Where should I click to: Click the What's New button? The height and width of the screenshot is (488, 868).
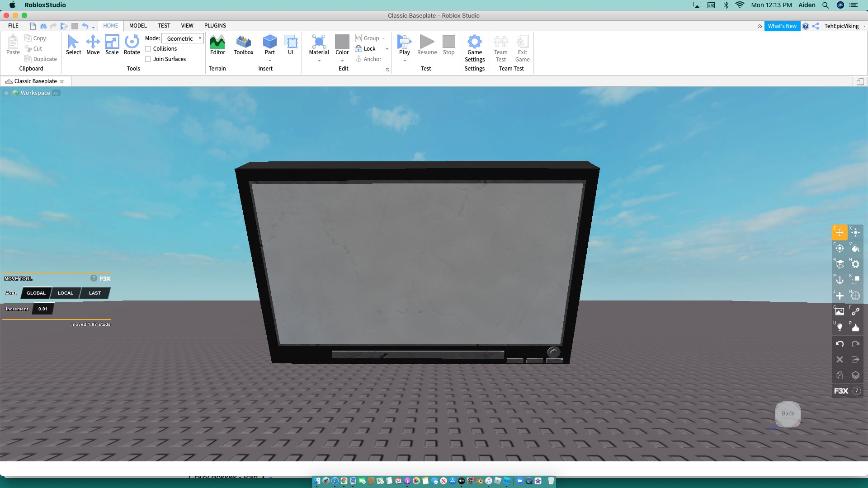click(x=783, y=26)
